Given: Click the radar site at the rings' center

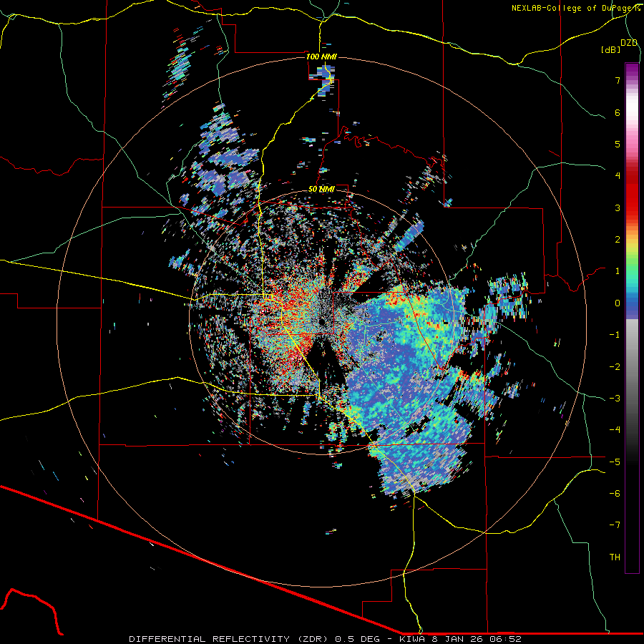Looking at the screenshot, I should tap(322, 321).
